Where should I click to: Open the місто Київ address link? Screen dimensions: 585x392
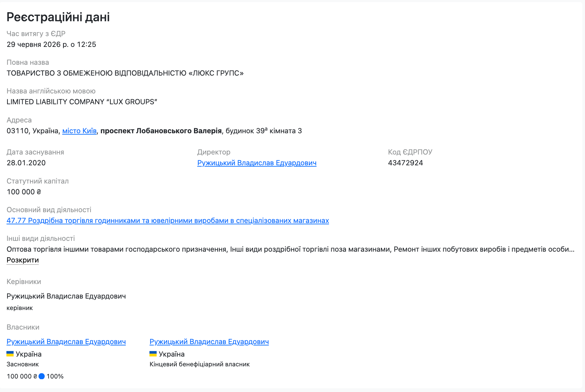pyautogui.click(x=79, y=131)
